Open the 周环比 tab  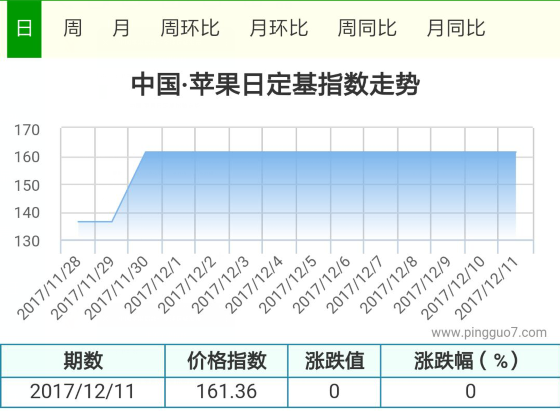(x=190, y=28)
